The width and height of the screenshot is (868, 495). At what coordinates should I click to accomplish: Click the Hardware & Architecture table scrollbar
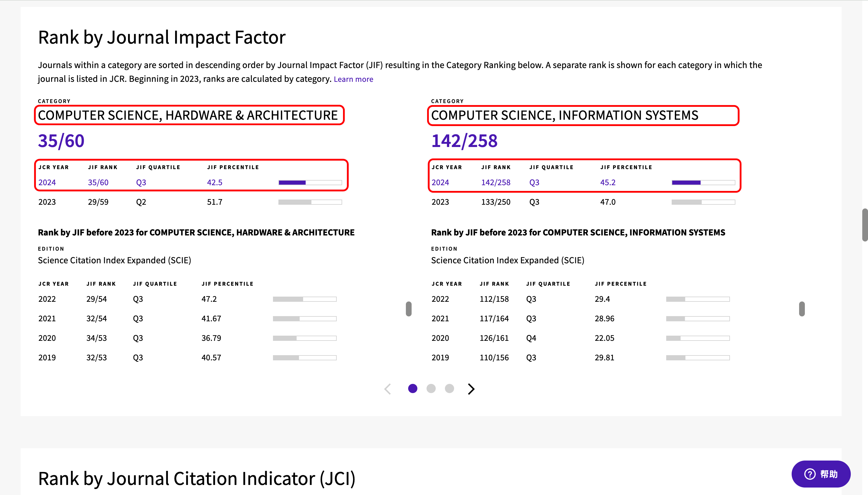pyautogui.click(x=408, y=309)
